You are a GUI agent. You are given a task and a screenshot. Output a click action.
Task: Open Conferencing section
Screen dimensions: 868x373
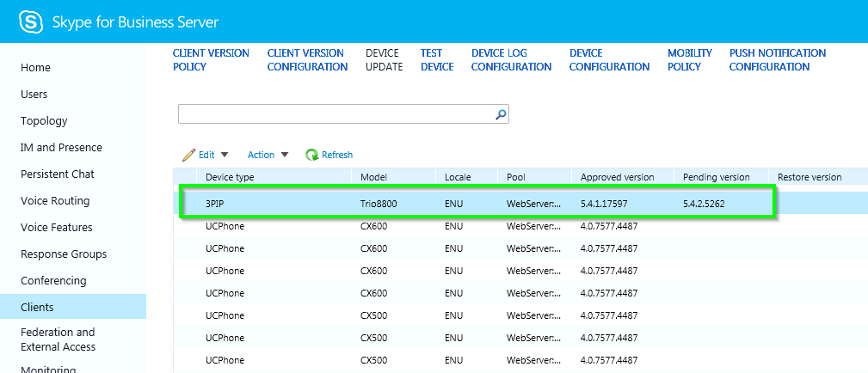pyautogui.click(x=53, y=280)
